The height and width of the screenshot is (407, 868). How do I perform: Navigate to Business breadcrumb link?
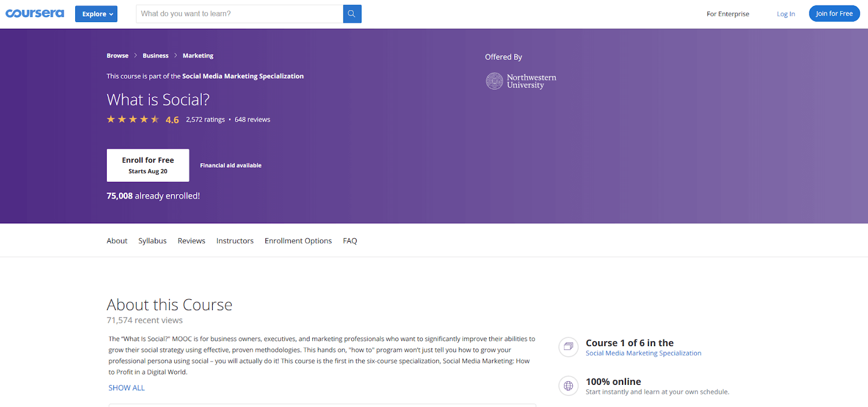(x=155, y=56)
